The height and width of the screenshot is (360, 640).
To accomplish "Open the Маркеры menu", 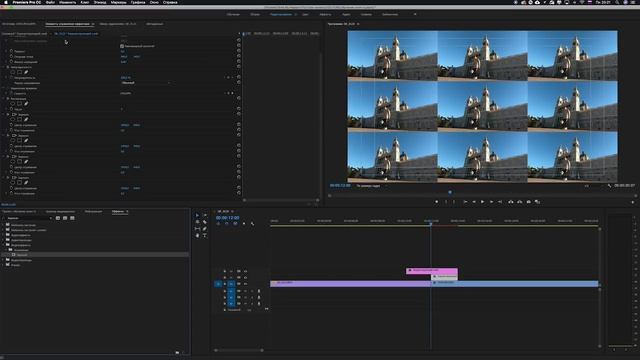I will [118, 2].
